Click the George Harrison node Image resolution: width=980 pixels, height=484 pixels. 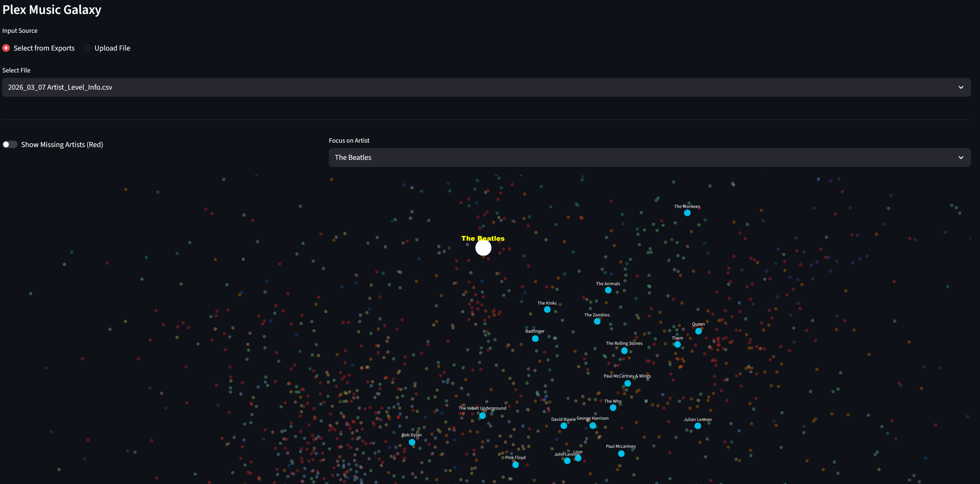[593, 426]
